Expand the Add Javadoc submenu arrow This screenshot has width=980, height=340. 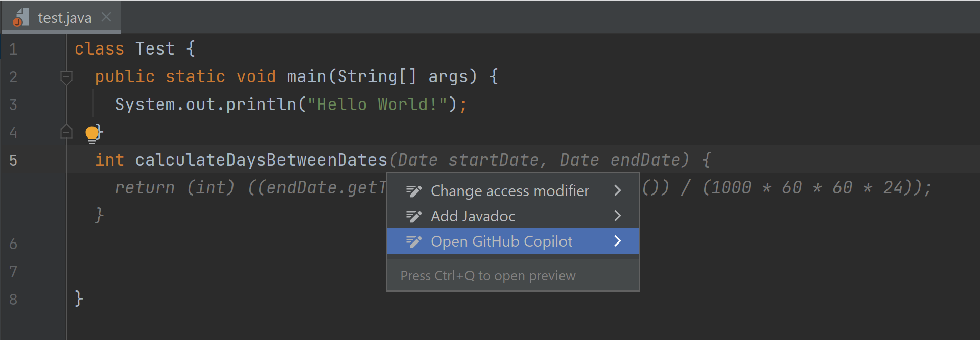(x=617, y=216)
